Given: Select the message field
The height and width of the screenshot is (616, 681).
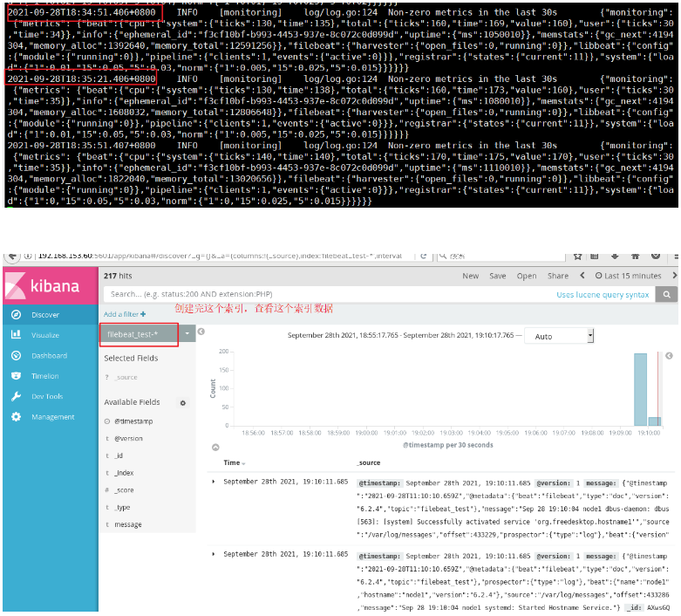Looking at the screenshot, I should (x=127, y=524).
